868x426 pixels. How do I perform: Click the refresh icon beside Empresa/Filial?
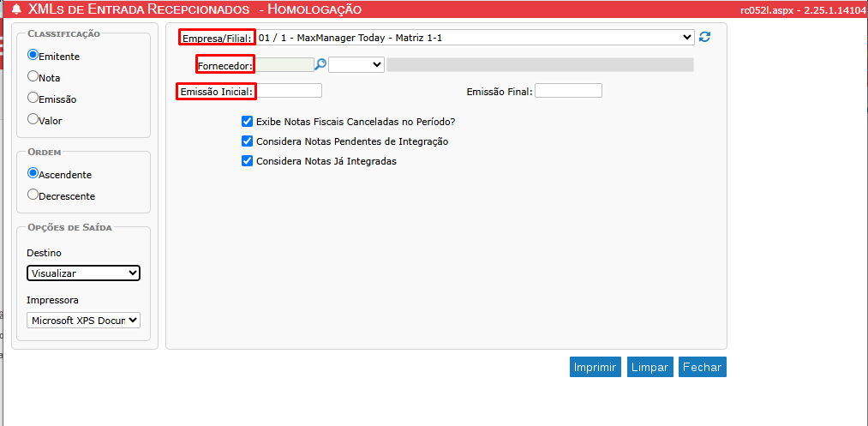click(x=705, y=37)
